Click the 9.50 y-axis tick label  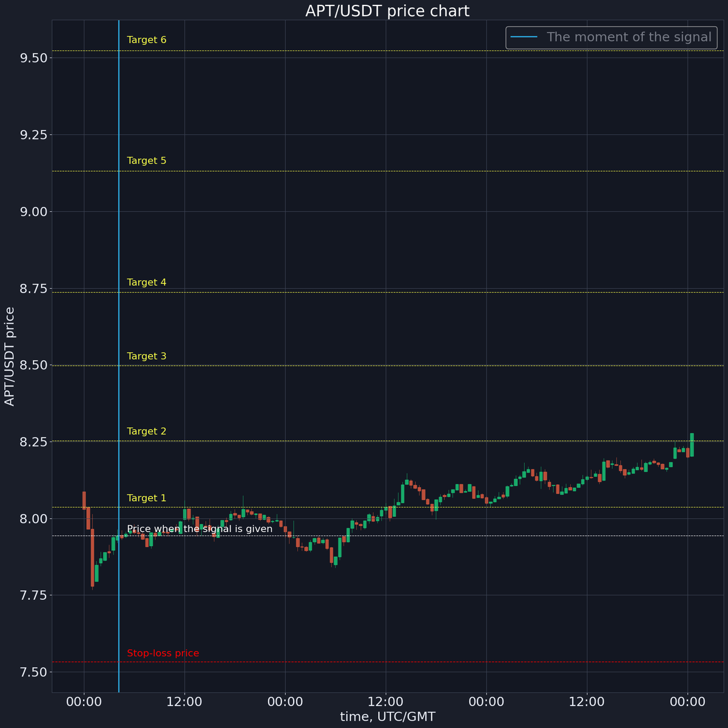[33, 58]
